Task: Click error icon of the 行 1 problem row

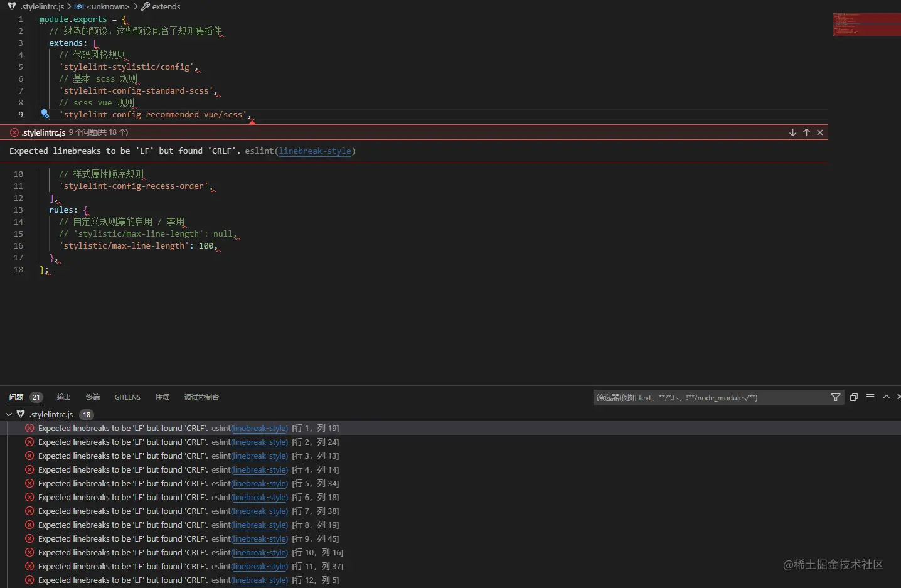Action: [29, 428]
